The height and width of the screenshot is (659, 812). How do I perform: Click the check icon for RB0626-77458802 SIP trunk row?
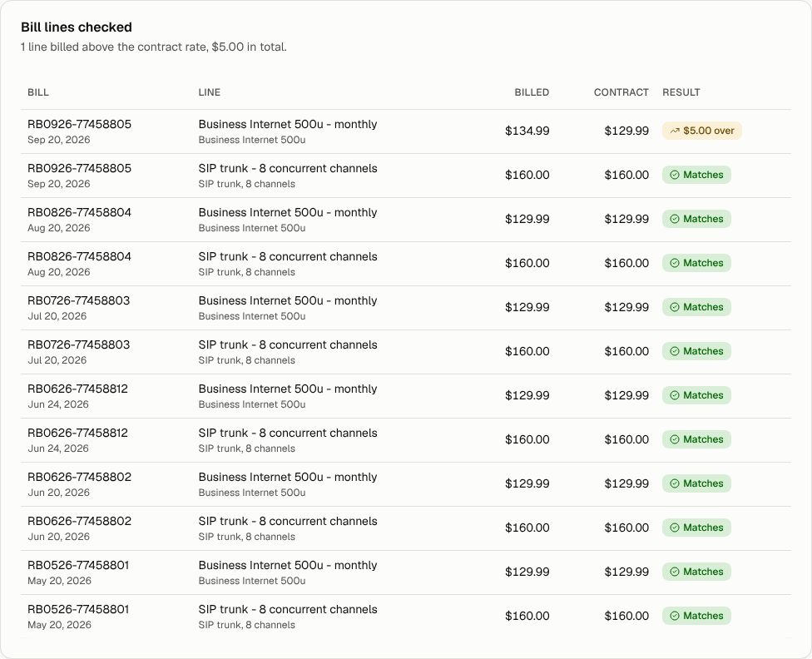674,528
